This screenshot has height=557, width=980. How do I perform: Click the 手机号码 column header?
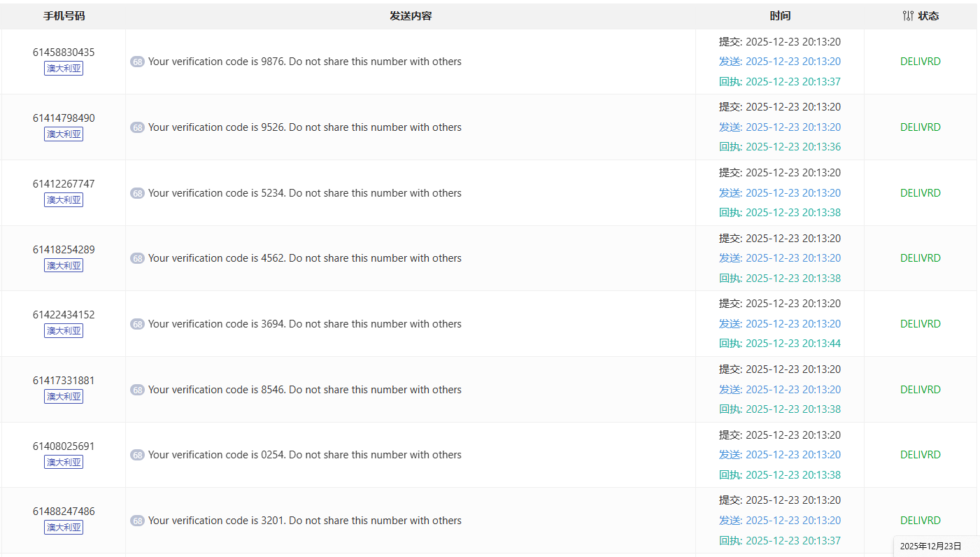coord(64,16)
